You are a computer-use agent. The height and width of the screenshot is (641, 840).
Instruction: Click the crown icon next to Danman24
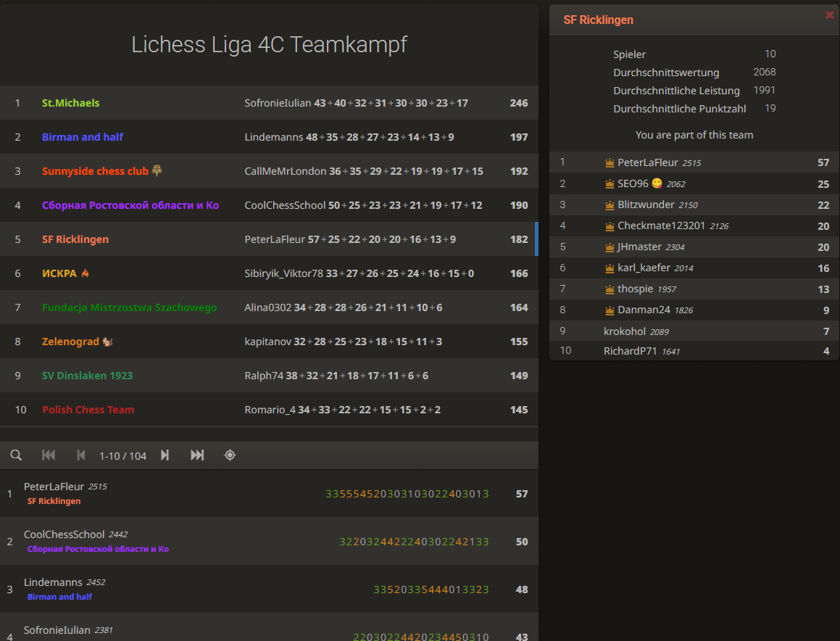[x=608, y=310]
